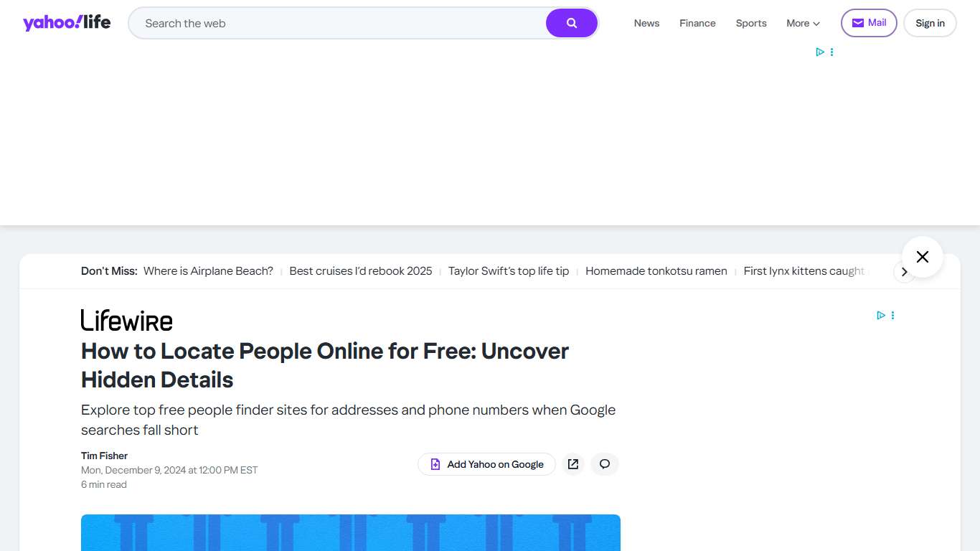Open the ad's three-dot options icon
The height and width of the screenshot is (551, 980).
click(831, 52)
